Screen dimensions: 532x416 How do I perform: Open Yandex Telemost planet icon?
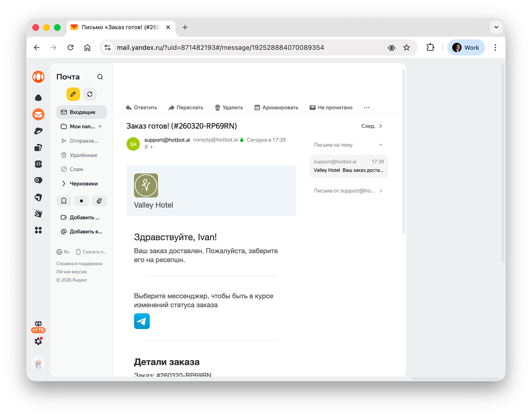[39, 131]
